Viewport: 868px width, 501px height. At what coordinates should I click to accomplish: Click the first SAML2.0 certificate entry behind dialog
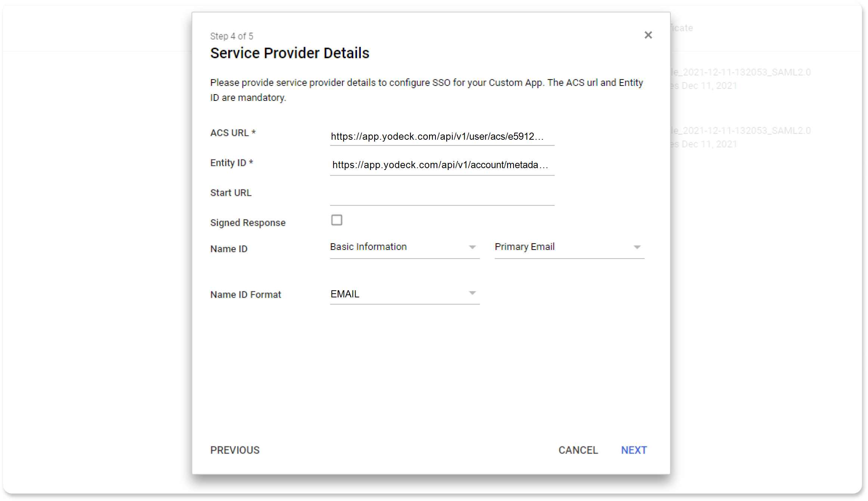(740, 72)
